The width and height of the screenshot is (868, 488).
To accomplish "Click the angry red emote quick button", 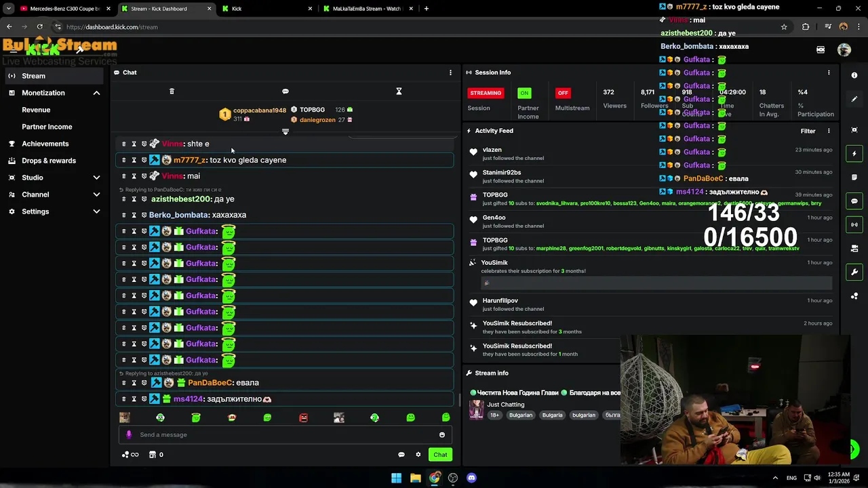I will [x=303, y=418].
